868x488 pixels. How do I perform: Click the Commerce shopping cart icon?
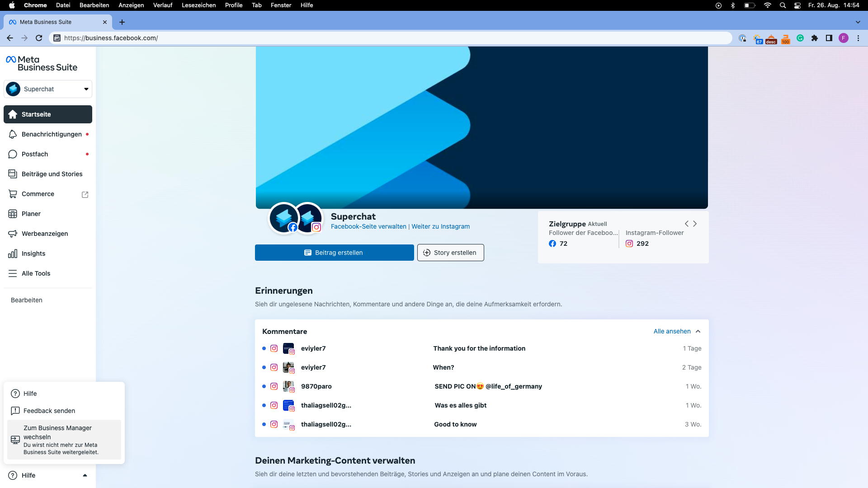click(13, 194)
